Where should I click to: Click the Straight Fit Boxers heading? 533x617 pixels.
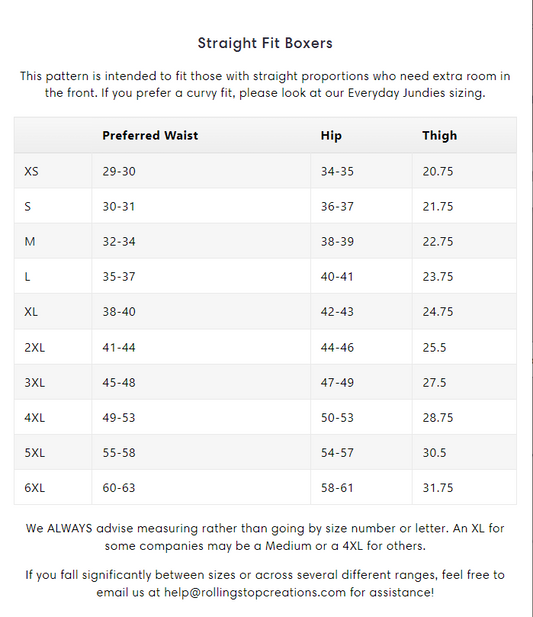pos(265,43)
